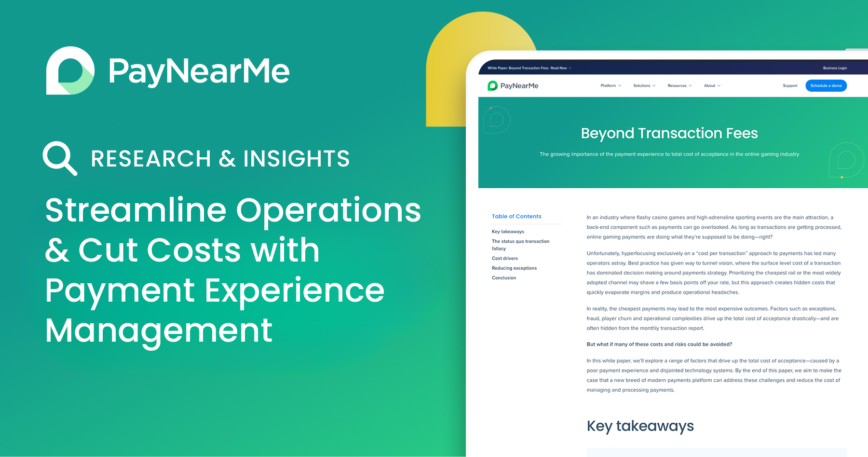Click the outlined logo watermark in hero top-left
Image resolution: width=868 pixels, height=457 pixels.
[x=497, y=120]
